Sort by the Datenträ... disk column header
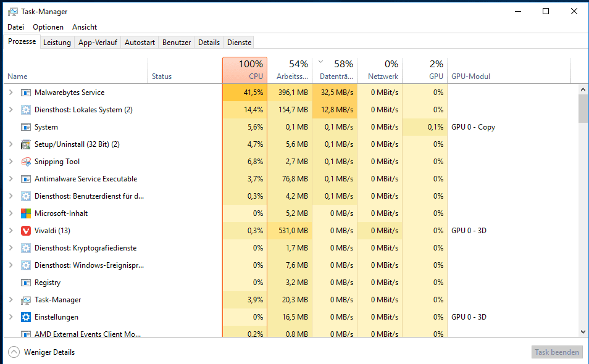 (x=335, y=70)
